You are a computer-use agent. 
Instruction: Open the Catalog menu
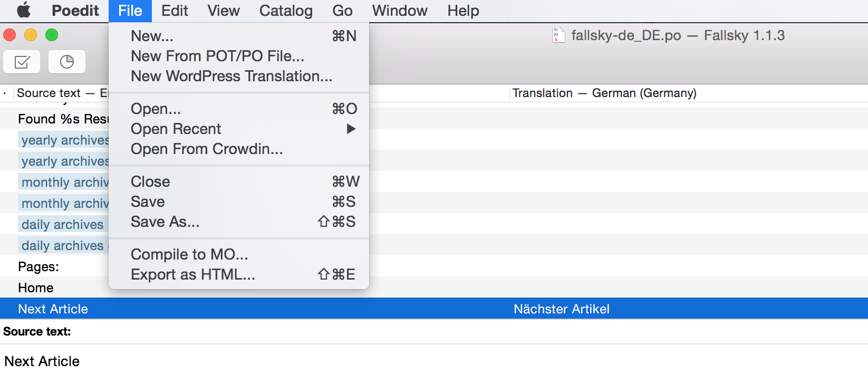coord(286,11)
